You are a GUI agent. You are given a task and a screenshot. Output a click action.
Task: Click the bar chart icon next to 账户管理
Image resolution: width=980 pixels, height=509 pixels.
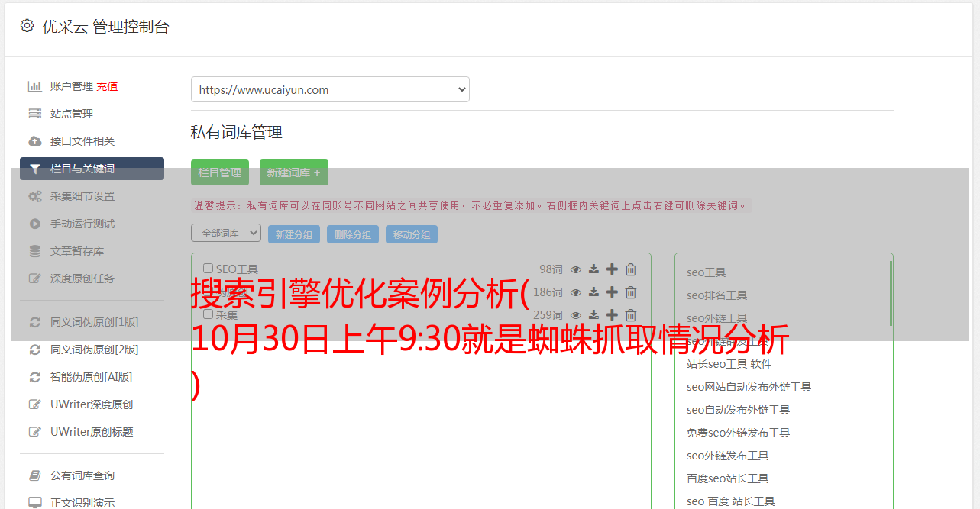[x=35, y=86]
